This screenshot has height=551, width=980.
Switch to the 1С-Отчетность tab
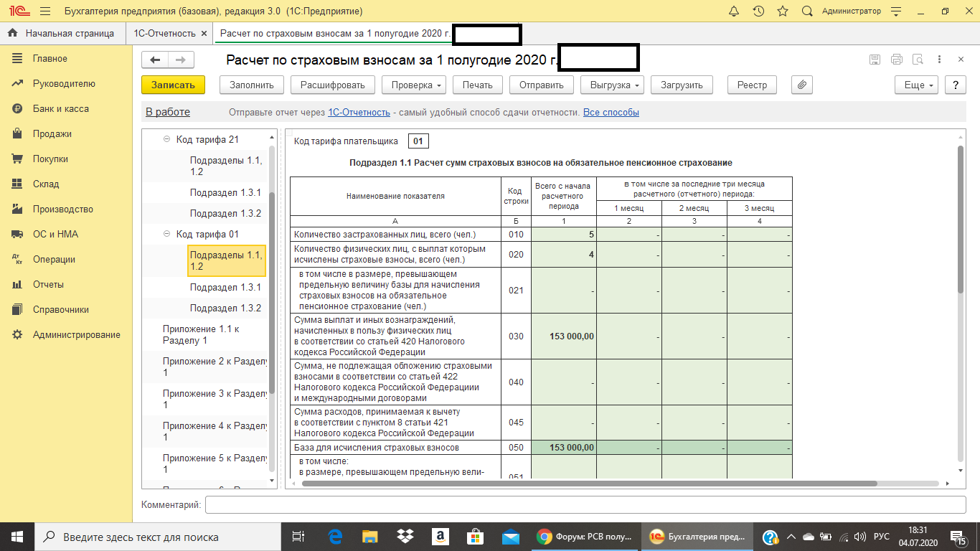click(x=164, y=33)
